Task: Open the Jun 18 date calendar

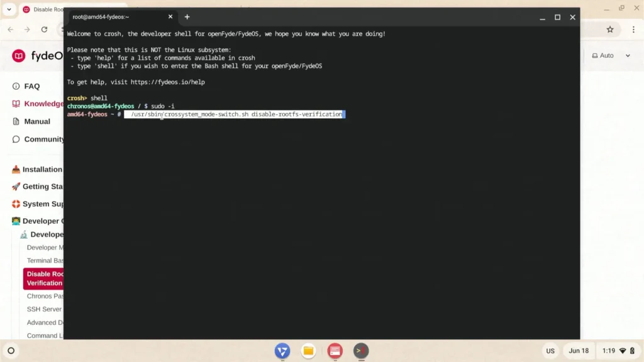Action: pyautogui.click(x=579, y=351)
